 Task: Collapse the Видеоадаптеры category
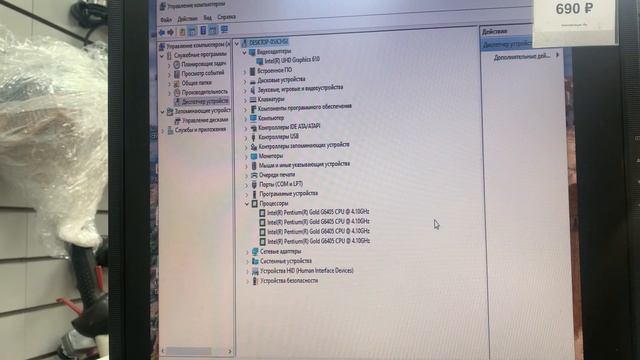pyautogui.click(x=244, y=52)
